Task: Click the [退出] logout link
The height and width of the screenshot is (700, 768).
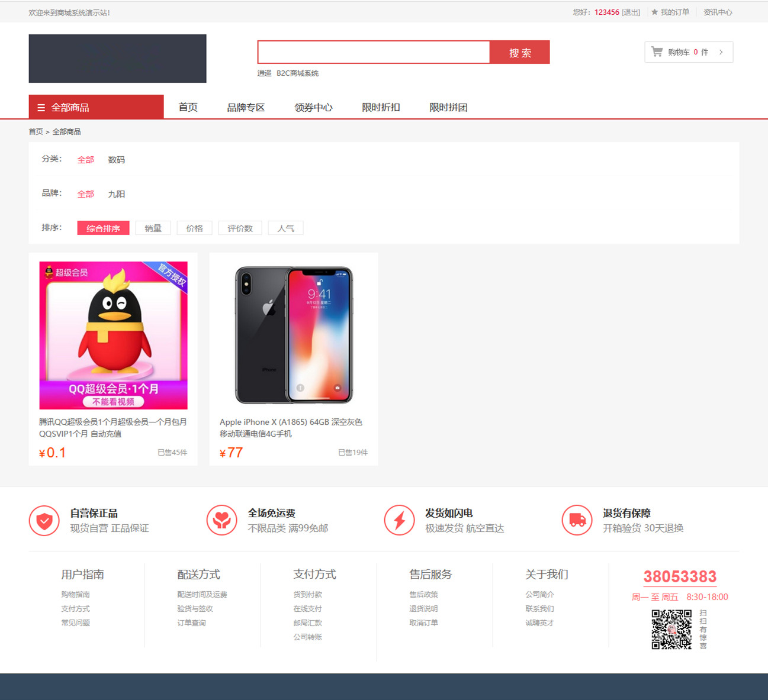Action: point(631,12)
